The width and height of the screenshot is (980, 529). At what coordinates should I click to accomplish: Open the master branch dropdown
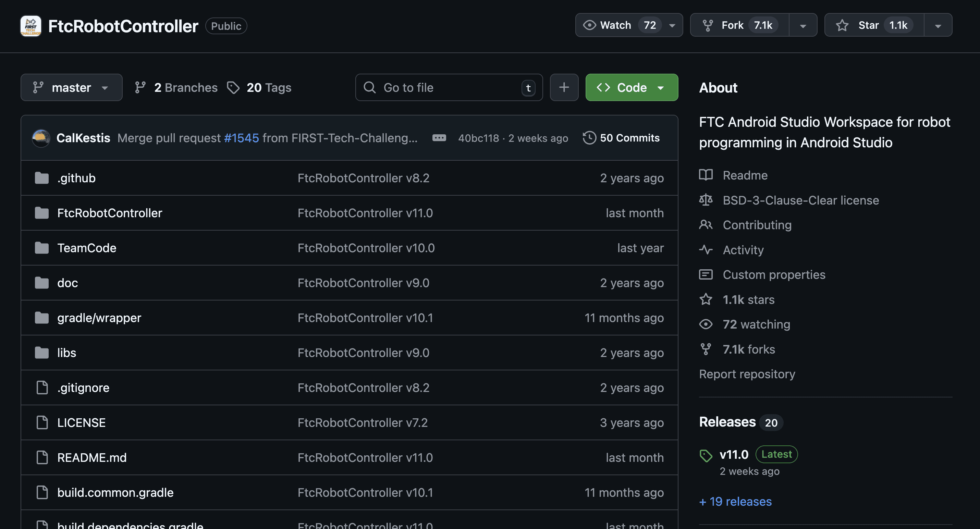tap(72, 87)
